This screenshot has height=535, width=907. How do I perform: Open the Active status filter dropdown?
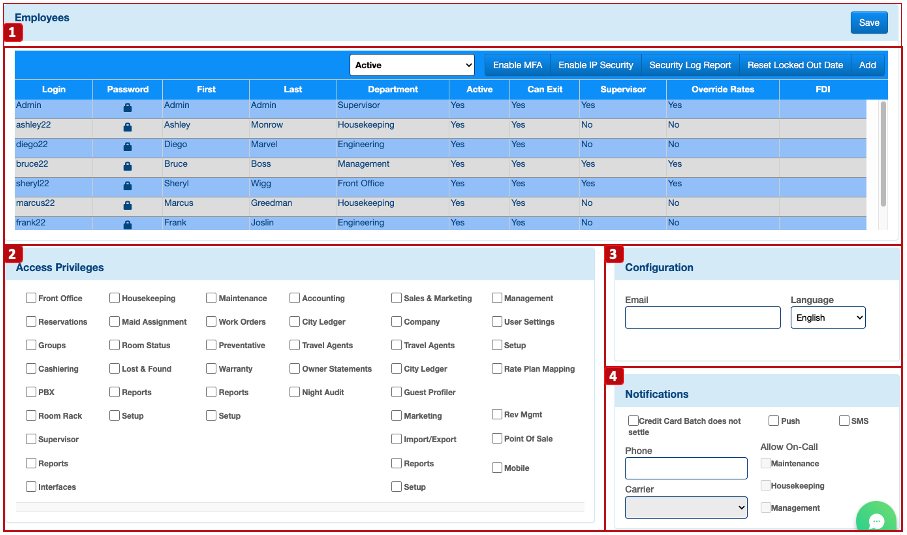(x=412, y=65)
